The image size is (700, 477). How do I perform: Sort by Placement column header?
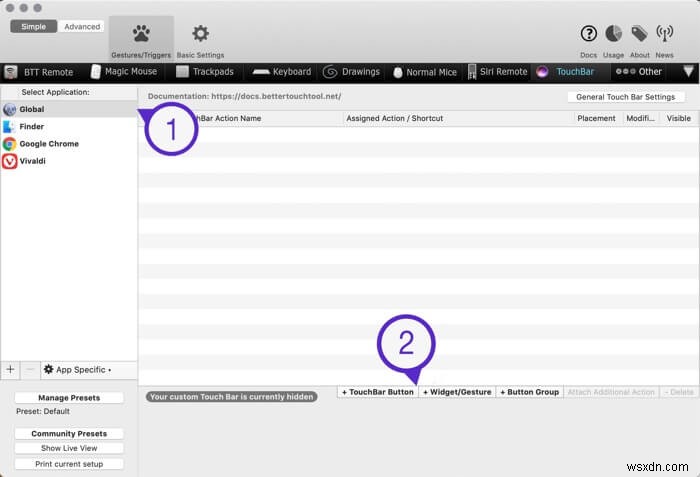[x=597, y=118]
